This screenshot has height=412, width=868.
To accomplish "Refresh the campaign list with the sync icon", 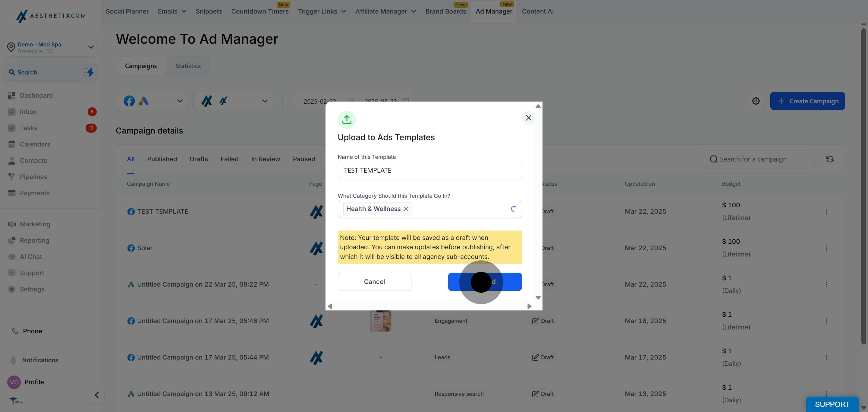I will (830, 159).
